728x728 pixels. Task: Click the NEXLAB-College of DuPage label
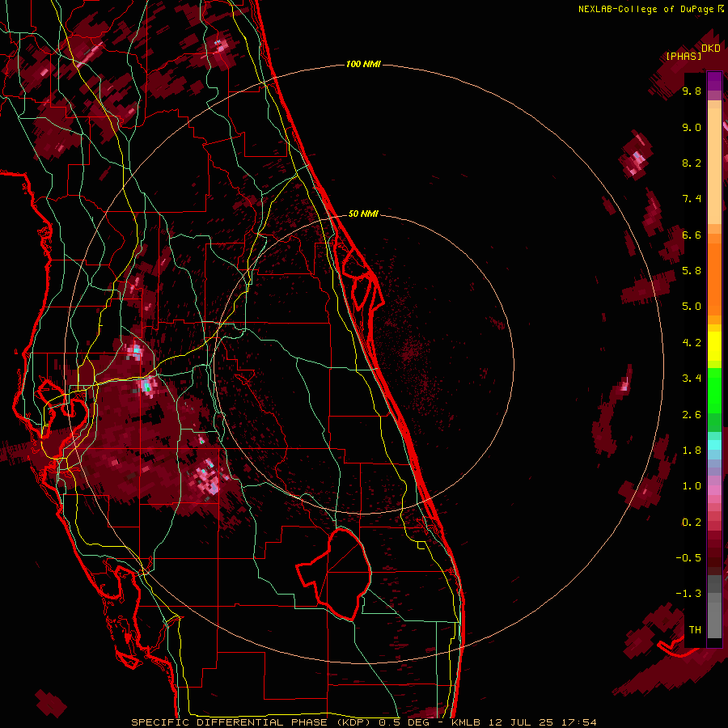645,9
